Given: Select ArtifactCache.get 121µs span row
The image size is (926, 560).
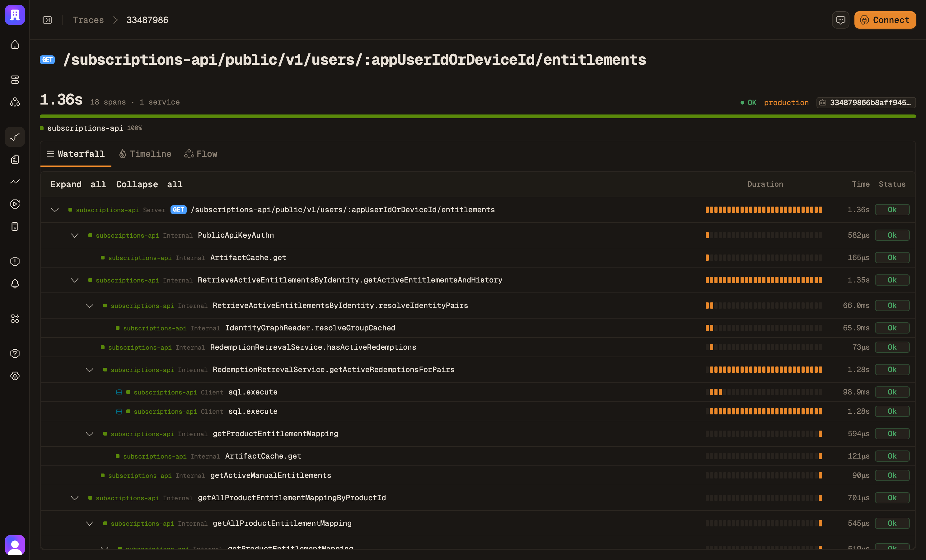Looking at the screenshot, I should [478, 456].
